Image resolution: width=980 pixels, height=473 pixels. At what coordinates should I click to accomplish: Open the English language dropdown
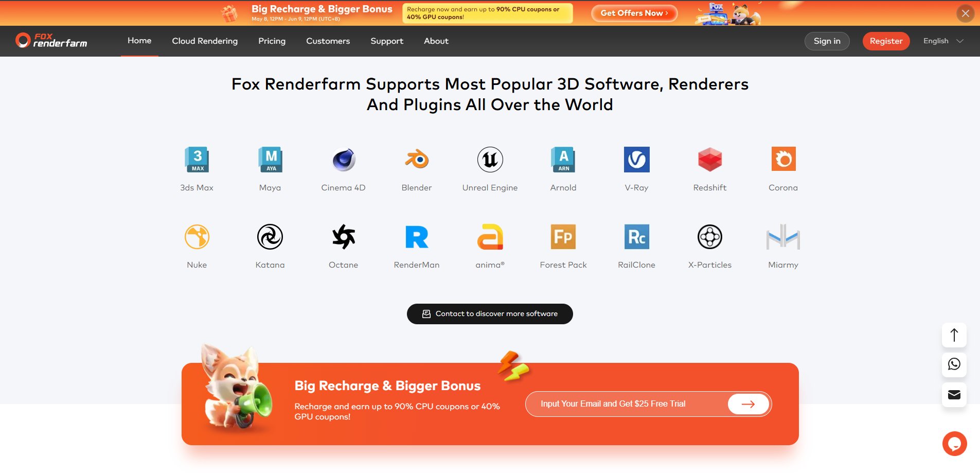pyautogui.click(x=943, y=41)
